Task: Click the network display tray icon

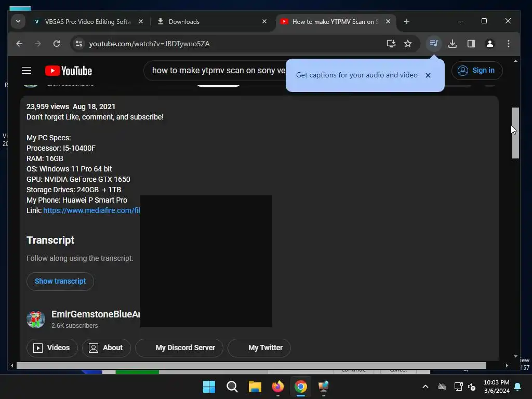Action: coord(458,387)
